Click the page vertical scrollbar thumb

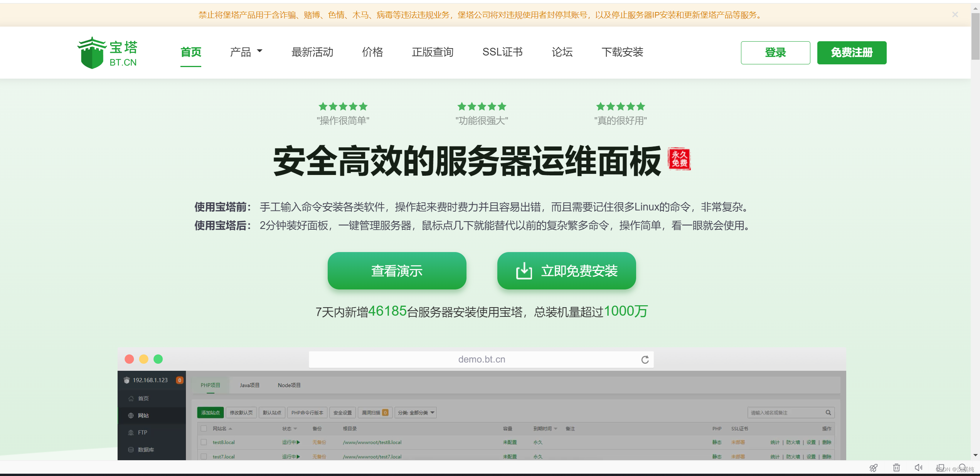tap(975, 37)
